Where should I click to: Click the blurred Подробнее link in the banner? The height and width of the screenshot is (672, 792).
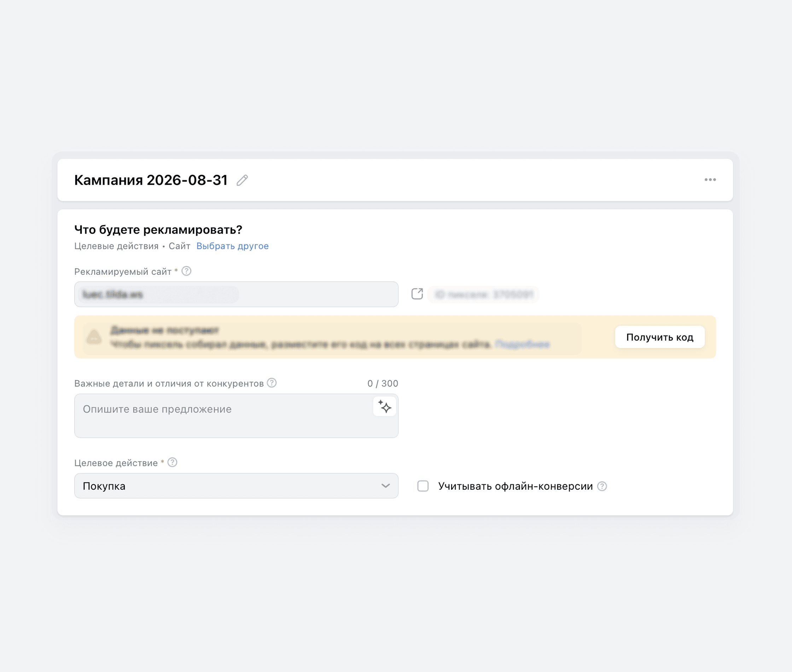click(523, 344)
